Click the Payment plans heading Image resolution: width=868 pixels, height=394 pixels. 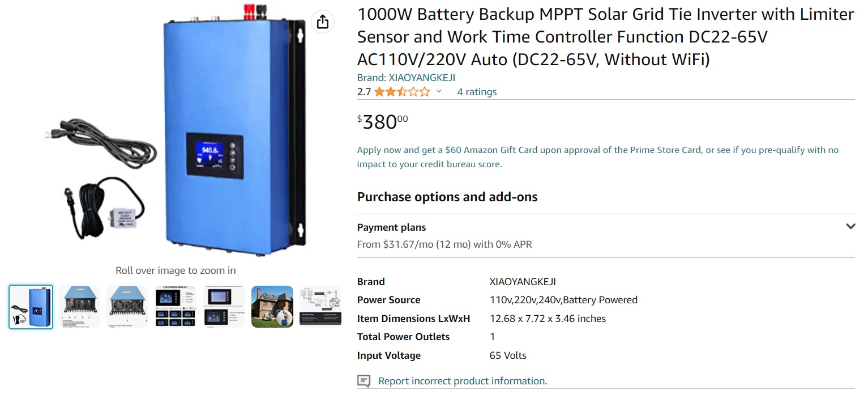coord(391,227)
